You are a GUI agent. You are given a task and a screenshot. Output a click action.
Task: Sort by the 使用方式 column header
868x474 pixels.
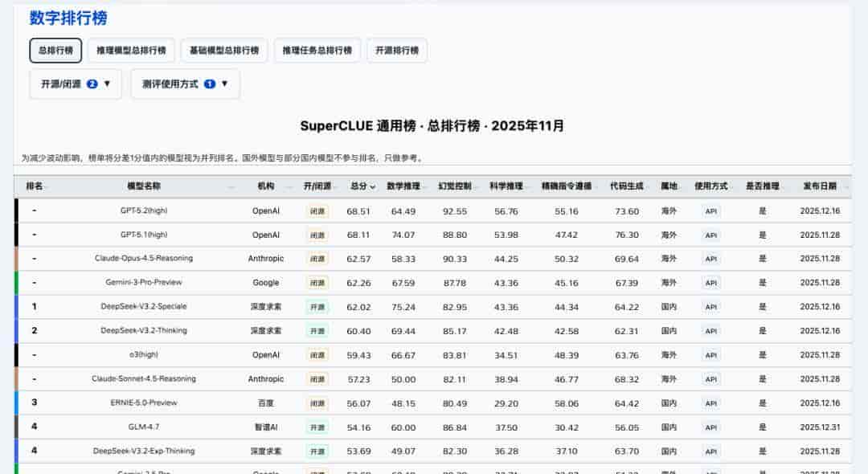[711, 186]
